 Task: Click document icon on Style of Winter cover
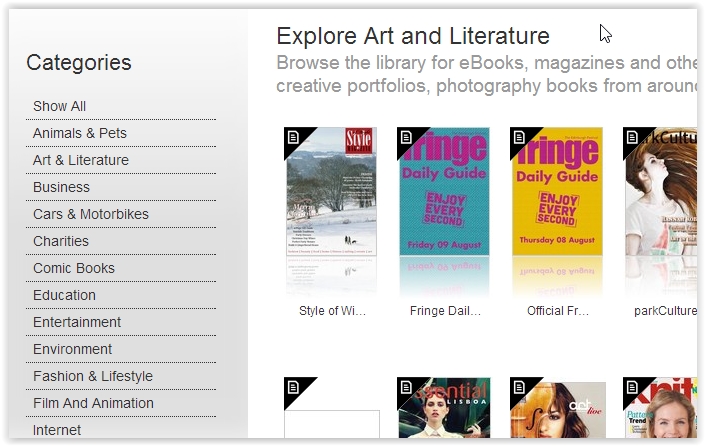click(293, 136)
